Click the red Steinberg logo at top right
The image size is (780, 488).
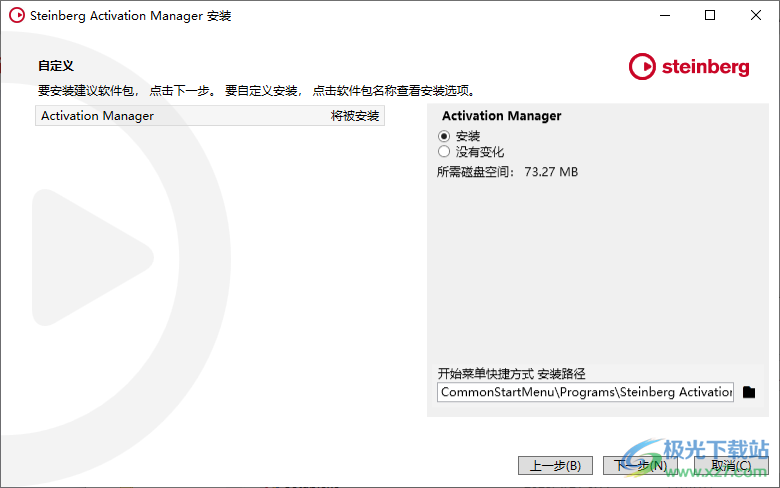(x=689, y=67)
